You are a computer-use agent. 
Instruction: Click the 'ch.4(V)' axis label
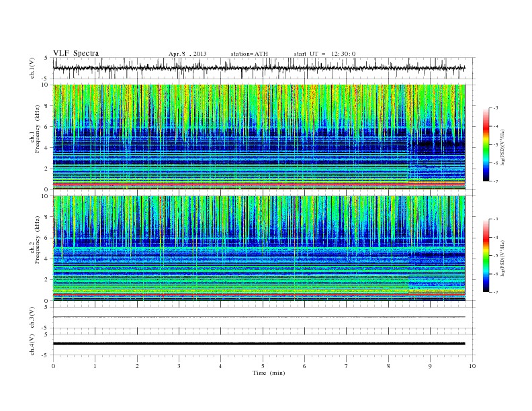(x=32, y=345)
